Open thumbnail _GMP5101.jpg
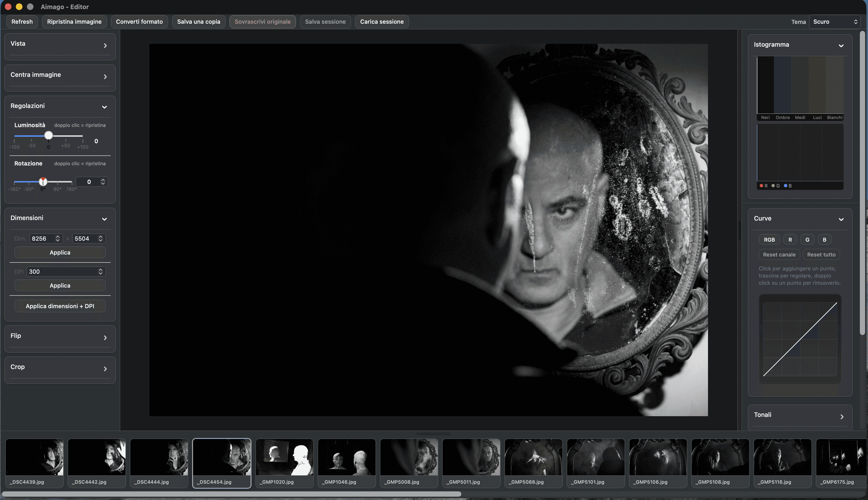The width and height of the screenshot is (868, 500). pyautogui.click(x=596, y=463)
